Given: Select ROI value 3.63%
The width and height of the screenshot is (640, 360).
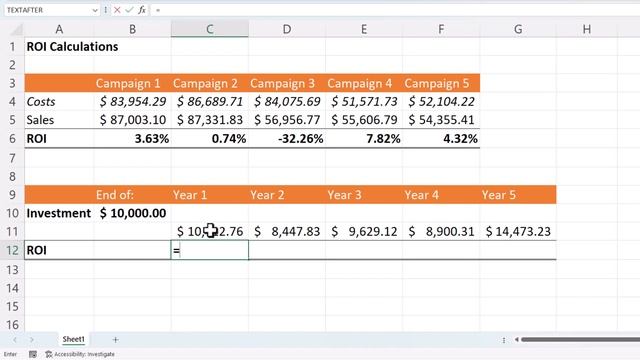Looking at the screenshot, I should (x=133, y=139).
